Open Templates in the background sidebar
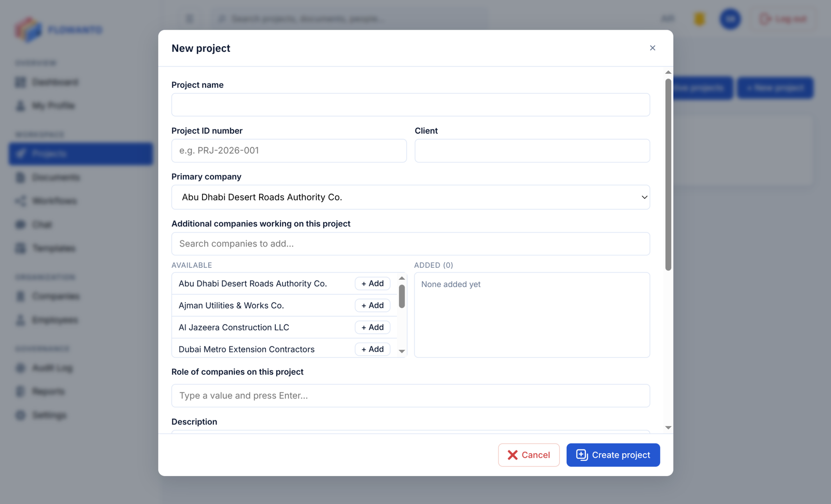 pos(53,248)
